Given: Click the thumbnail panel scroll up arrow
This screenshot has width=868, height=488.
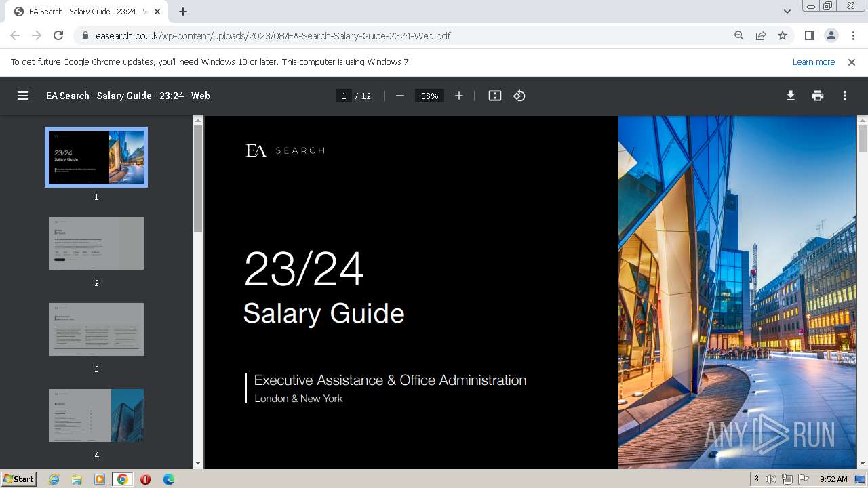Looking at the screenshot, I should coord(198,121).
